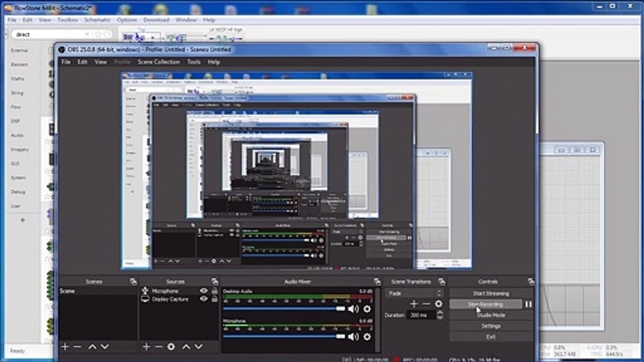Open source properties gear in Sources panel
This screenshot has width=644, height=362.
(171, 346)
